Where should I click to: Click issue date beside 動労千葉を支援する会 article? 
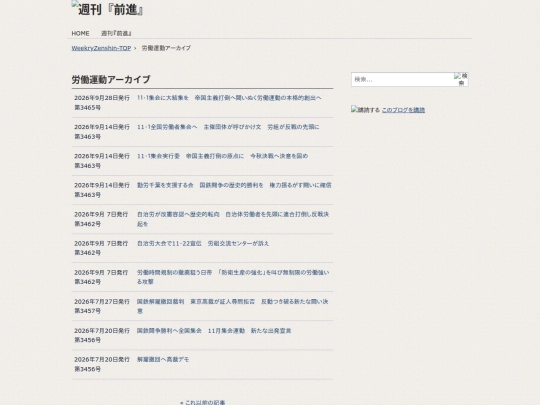(102, 190)
